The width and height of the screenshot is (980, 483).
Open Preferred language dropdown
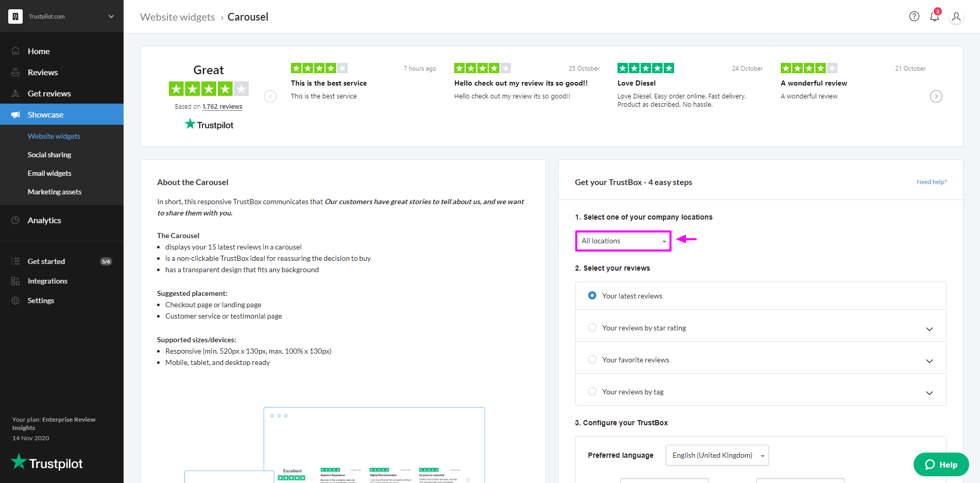coord(717,455)
